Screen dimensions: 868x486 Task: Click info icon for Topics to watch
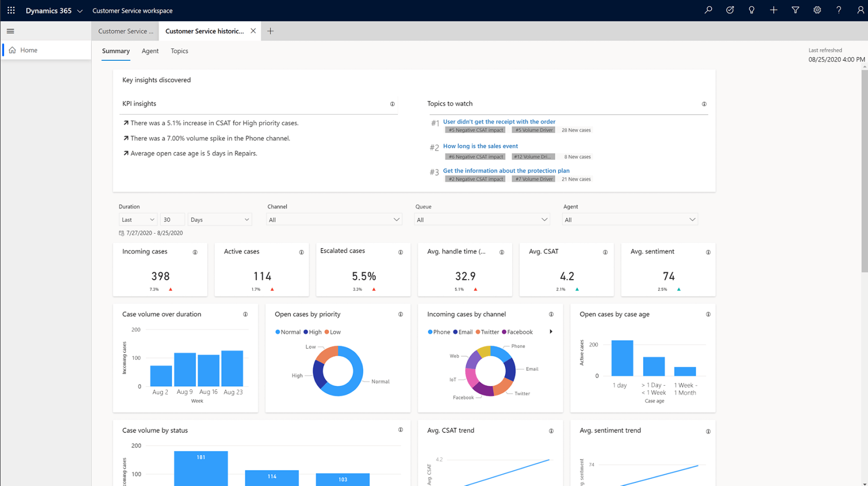click(x=704, y=104)
